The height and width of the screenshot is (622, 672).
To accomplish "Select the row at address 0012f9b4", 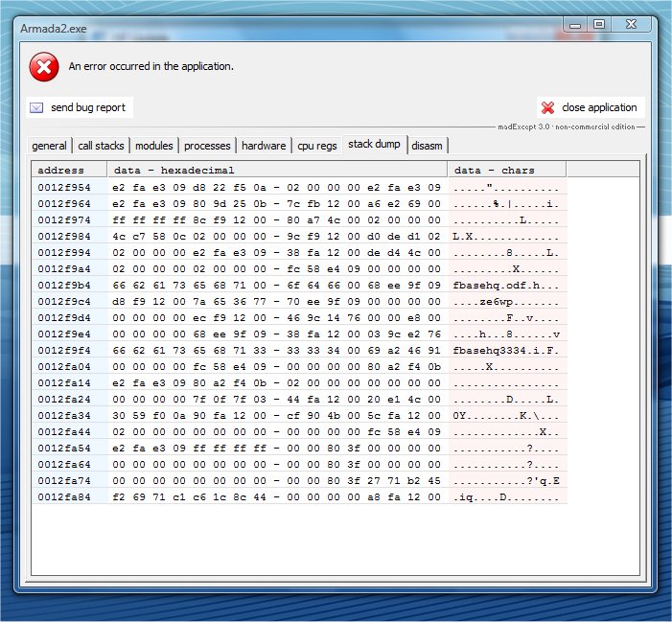I will [64, 285].
